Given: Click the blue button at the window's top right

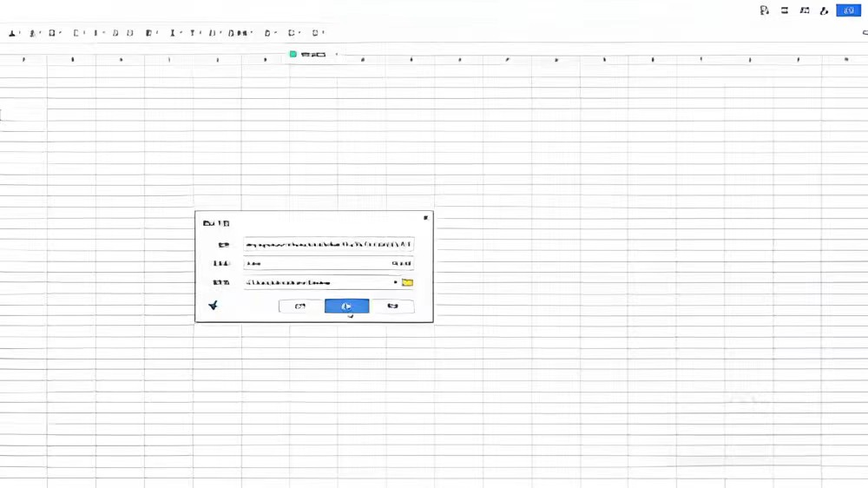Looking at the screenshot, I should tap(848, 10).
